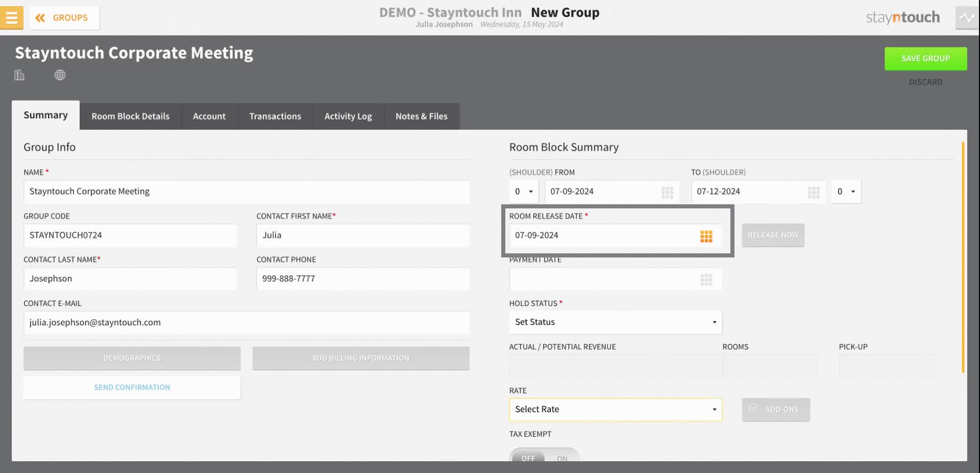Screen dimensions: 980x473
Task: Discard the new group
Action: tap(925, 82)
